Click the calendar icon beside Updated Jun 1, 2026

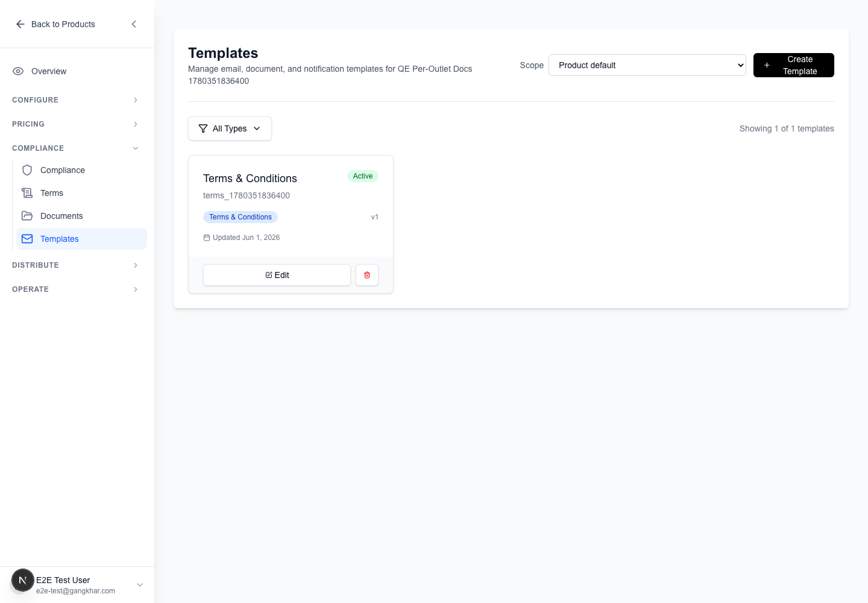pyautogui.click(x=207, y=238)
